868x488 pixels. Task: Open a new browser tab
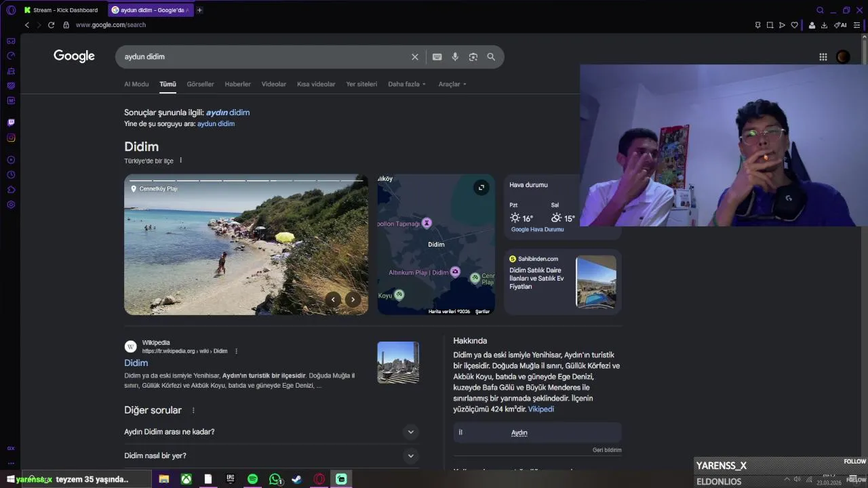199,10
